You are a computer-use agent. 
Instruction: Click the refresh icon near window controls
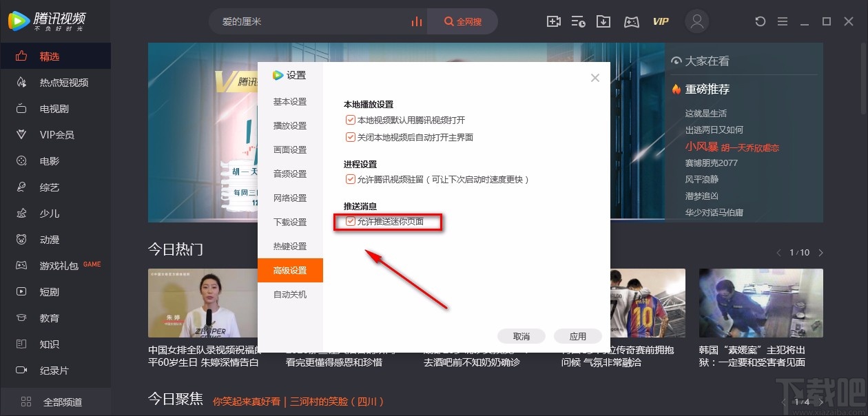[x=760, y=21]
